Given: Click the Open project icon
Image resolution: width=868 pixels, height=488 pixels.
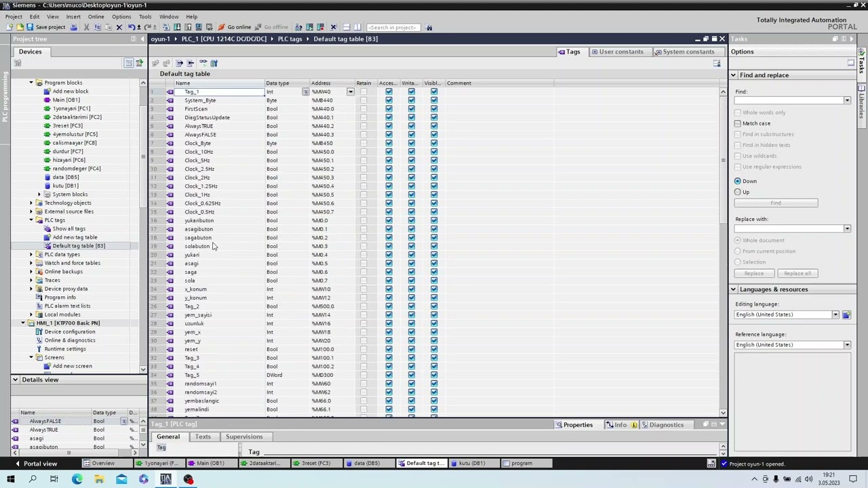Looking at the screenshot, I should 20,27.
